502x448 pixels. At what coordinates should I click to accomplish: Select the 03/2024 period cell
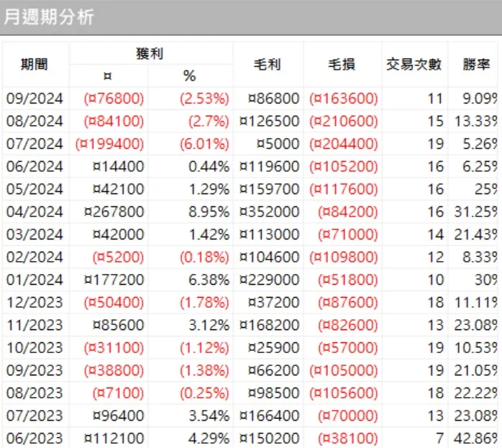35,234
